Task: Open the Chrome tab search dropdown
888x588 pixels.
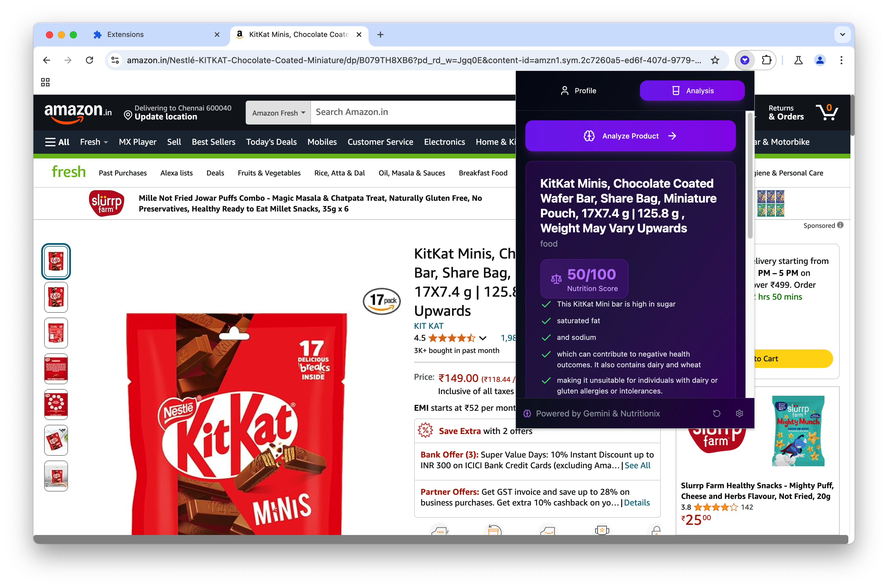Action: click(842, 35)
